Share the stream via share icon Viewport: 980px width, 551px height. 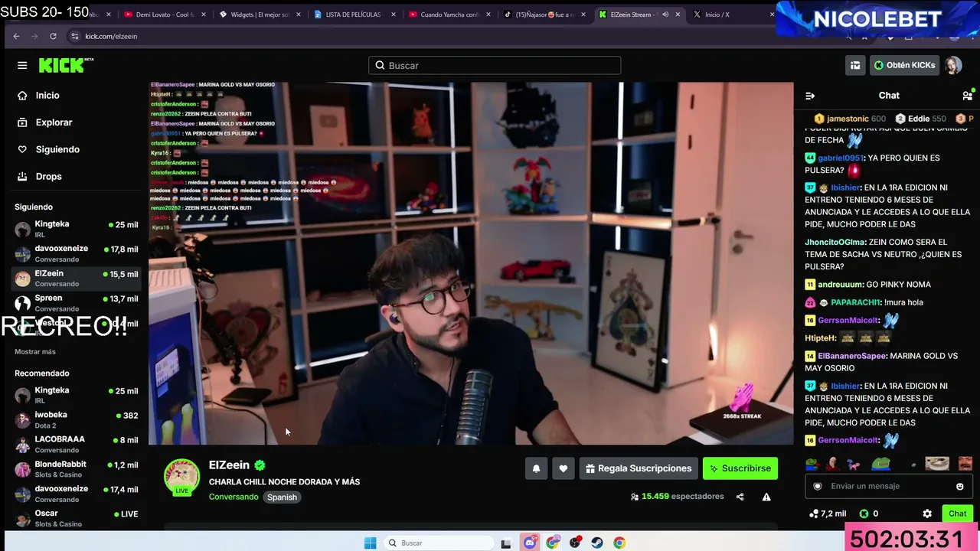point(740,497)
